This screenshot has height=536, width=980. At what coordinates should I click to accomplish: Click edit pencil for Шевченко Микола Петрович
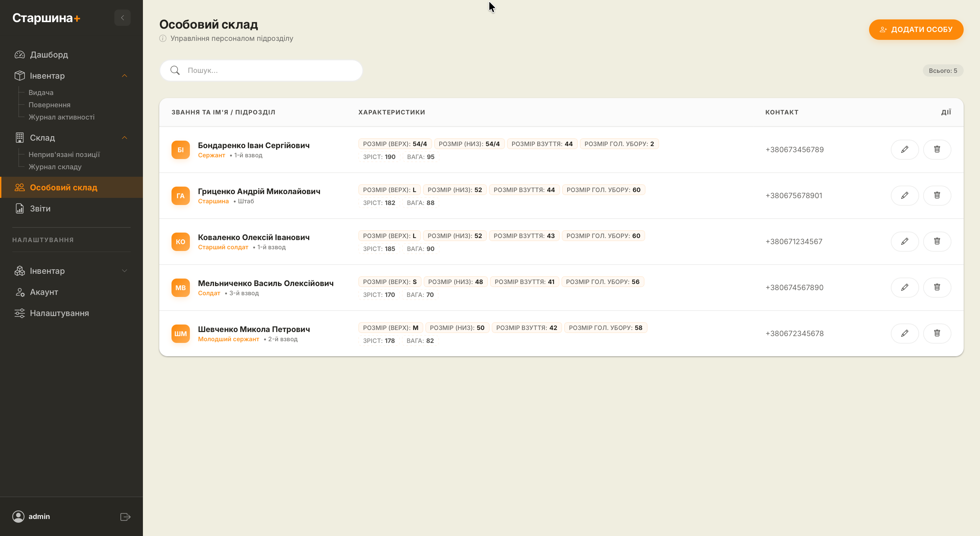tap(904, 333)
